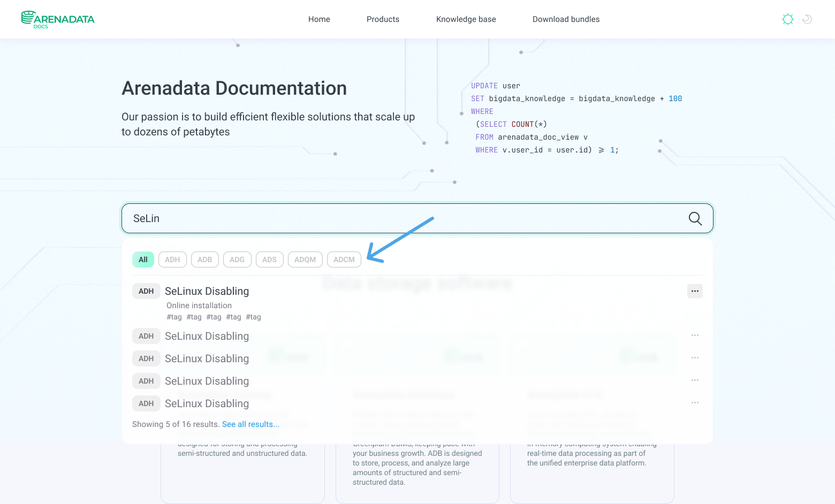
Task: Collapse first result using ellipsis button
Action: click(695, 291)
